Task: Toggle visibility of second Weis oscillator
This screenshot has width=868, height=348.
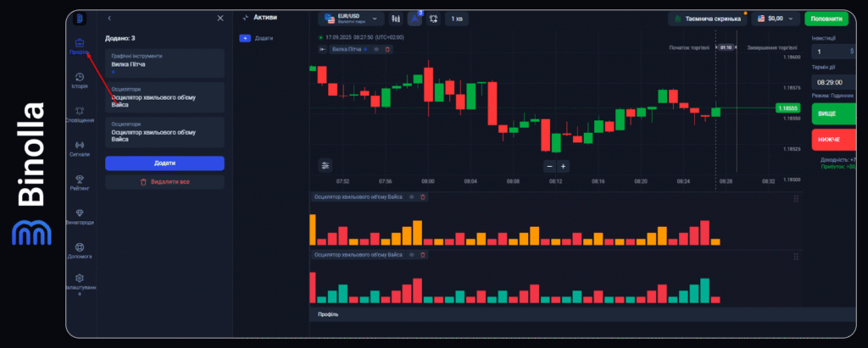Action: (412, 254)
